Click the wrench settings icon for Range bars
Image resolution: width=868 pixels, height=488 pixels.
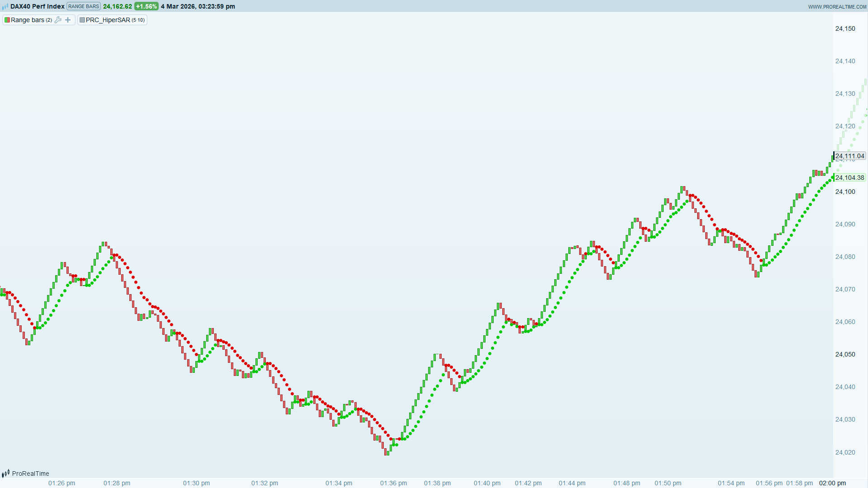click(58, 20)
